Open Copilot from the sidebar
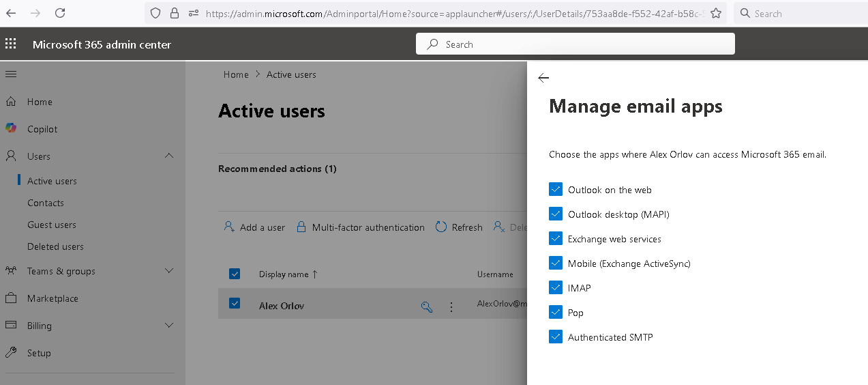This screenshot has height=385, width=868. click(x=42, y=129)
